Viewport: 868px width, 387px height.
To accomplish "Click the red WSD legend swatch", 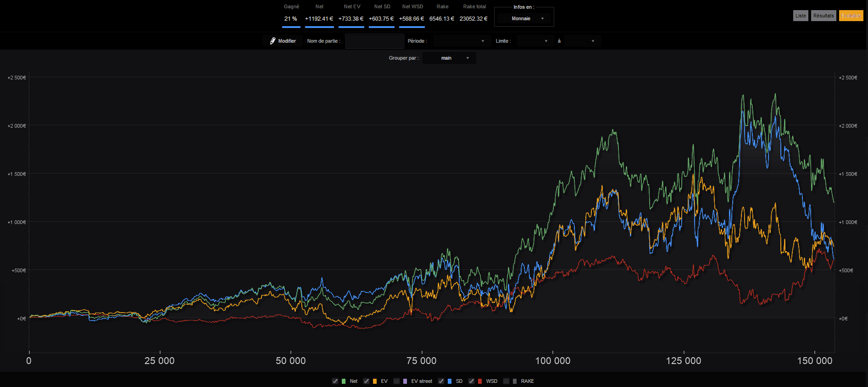I will tap(480, 381).
